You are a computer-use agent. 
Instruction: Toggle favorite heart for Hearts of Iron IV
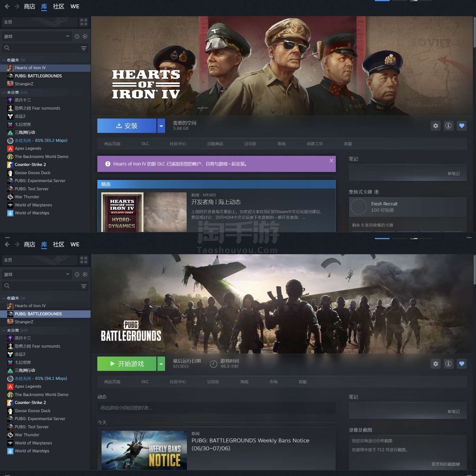point(462,126)
